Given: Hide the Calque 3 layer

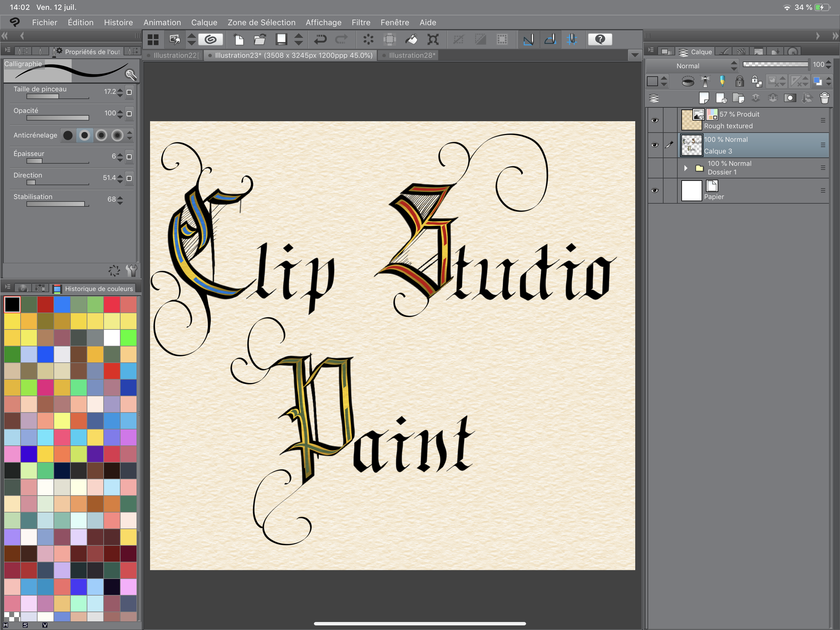Looking at the screenshot, I should pyautogui.click(x=655, y=145).
